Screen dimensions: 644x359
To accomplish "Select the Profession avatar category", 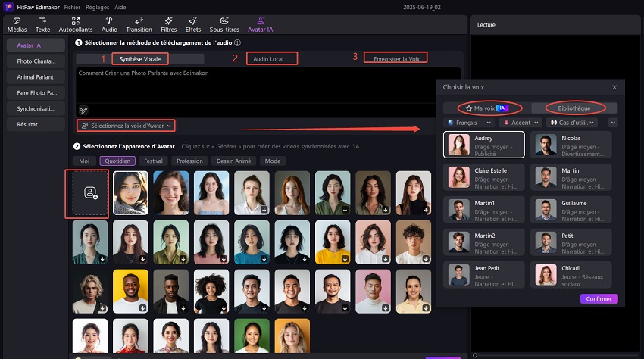I will [189, 161].
